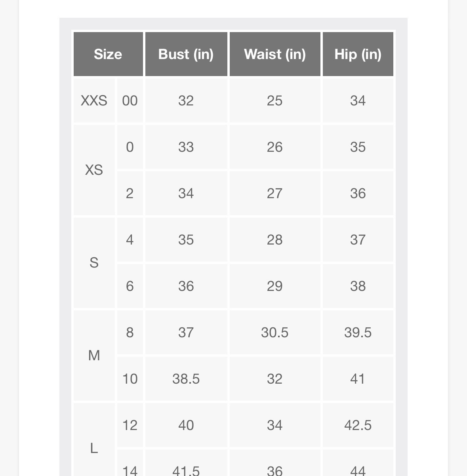Screen dimensions: 467x476
Task: Select the M size label cell
Action: [x=94, y=356]
